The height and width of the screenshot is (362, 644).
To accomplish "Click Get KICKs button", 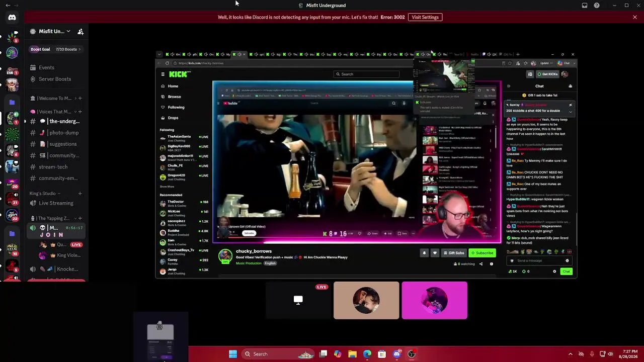I will (547, 74).
